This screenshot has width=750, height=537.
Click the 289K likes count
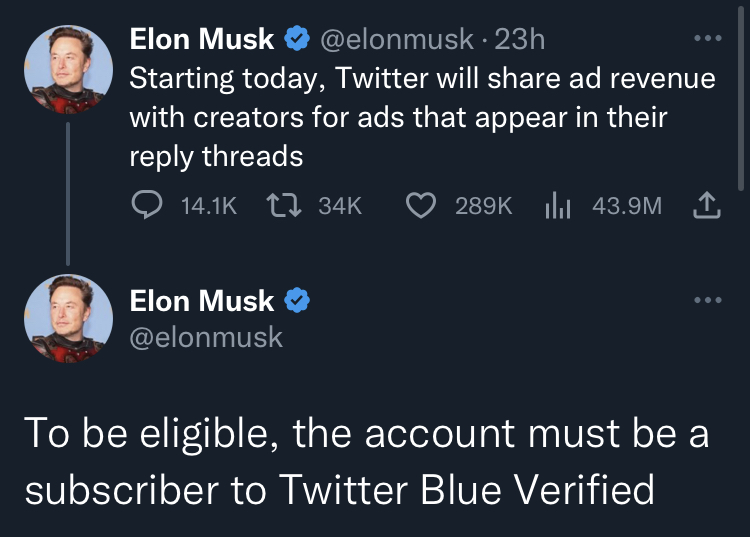click(x=484, y=206)
